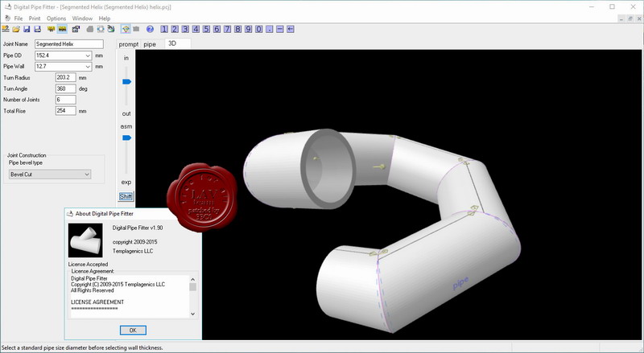Open the Pipe bevel type dropdown
This screenshot has height=353, width=644.
click(x=50, y=174)
